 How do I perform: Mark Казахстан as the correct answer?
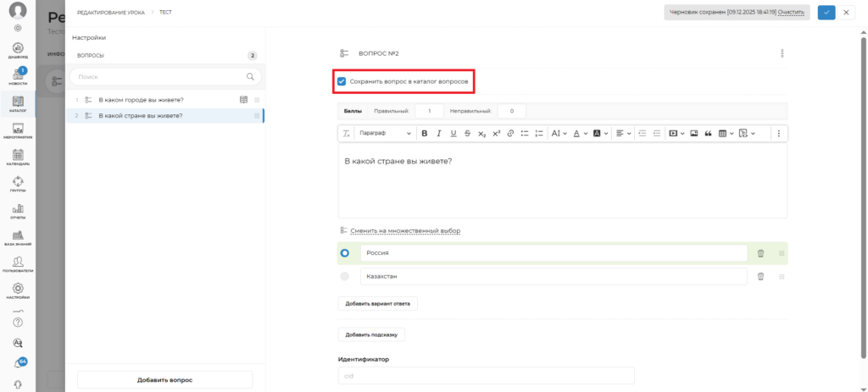coord(344,276)
